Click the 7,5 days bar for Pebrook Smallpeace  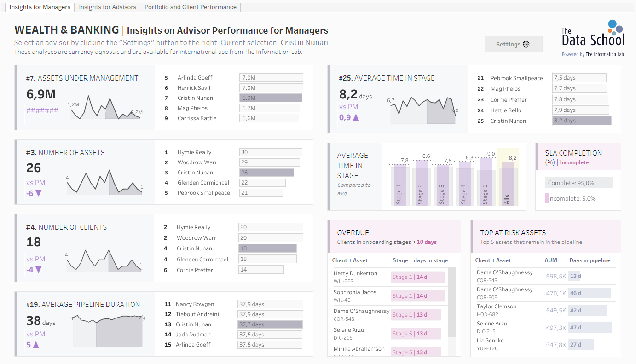point(579,78)
